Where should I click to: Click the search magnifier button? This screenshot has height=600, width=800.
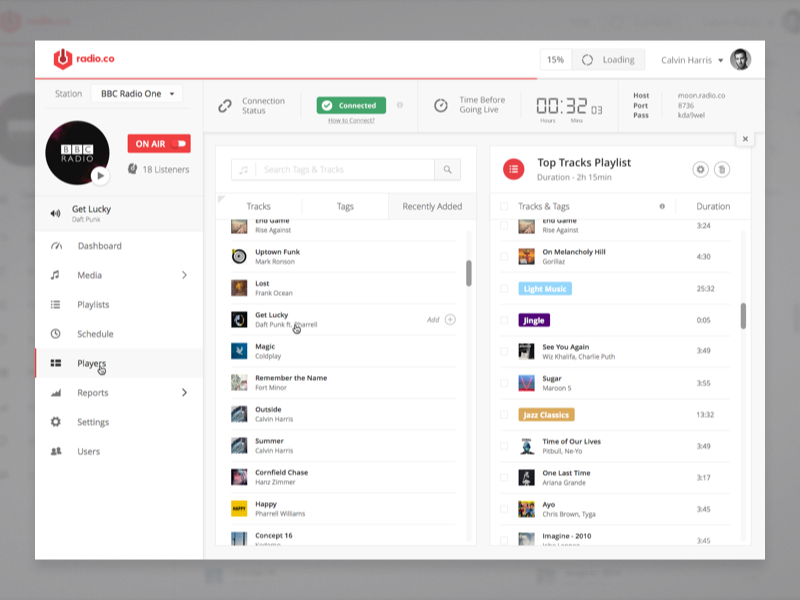click(447, 169)
